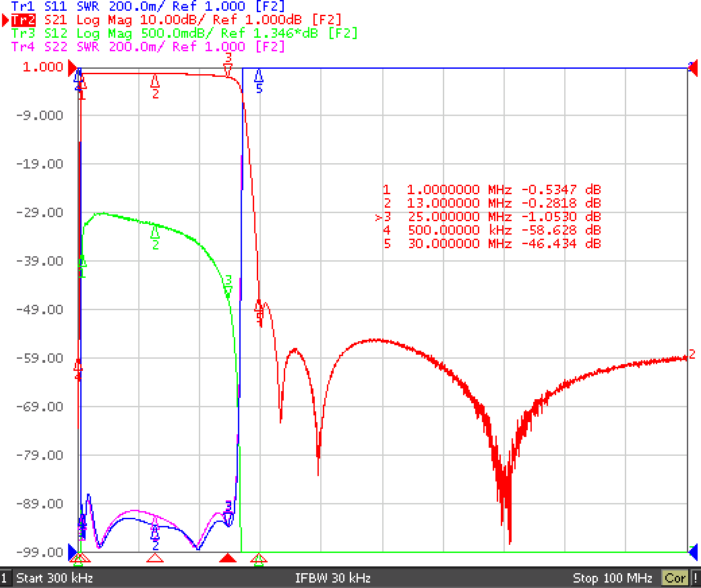This screenshot has width=701, height=588.
Task: Click filled red marker triangle on frequency axis
Action: (228, 558)
